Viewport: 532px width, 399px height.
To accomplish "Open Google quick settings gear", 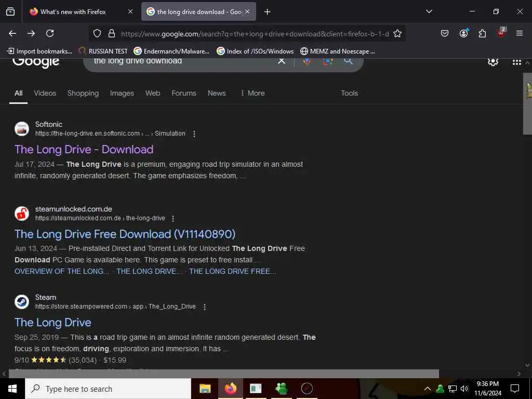I will pyautogui.click(x=493, y=62).
